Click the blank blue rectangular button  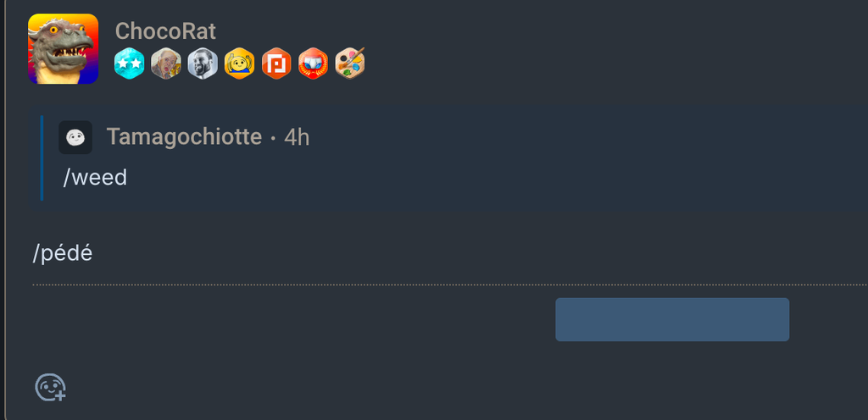pos(672,319)
